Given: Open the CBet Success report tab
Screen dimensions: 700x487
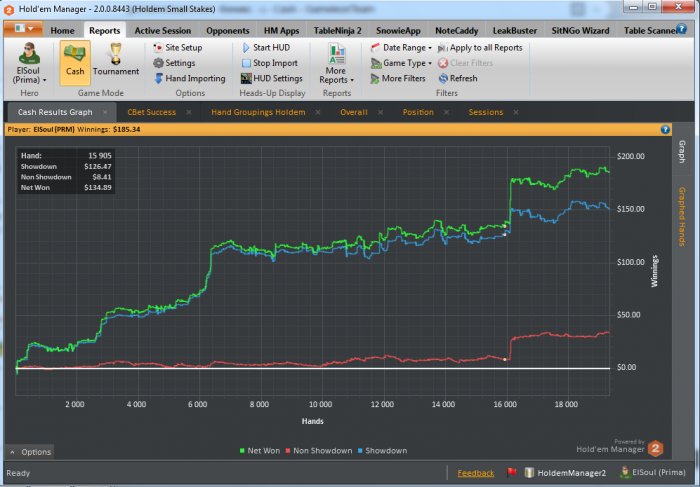Looking at the screenshot, I should click(x=151, y=112).
